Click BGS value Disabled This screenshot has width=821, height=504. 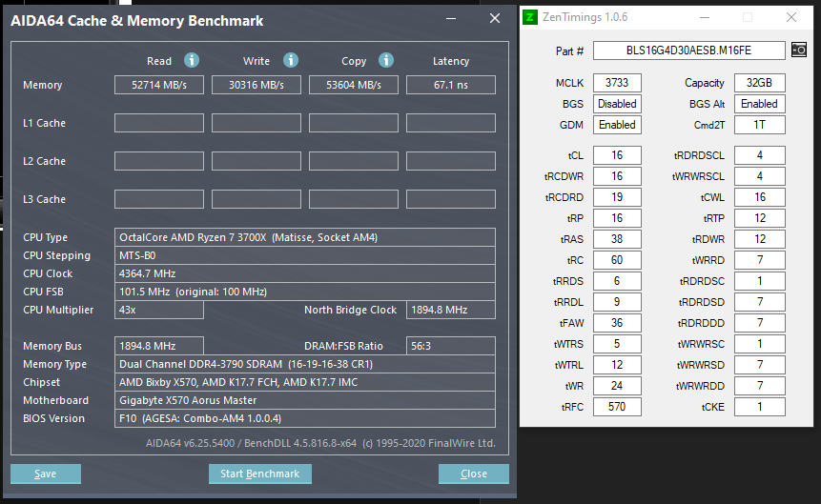pos(617,104)
